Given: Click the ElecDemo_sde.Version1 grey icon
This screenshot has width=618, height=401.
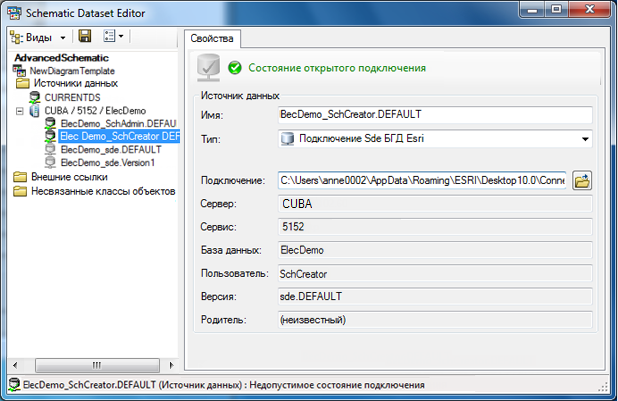Looking at the screenshot, I should tap(50, 162).
